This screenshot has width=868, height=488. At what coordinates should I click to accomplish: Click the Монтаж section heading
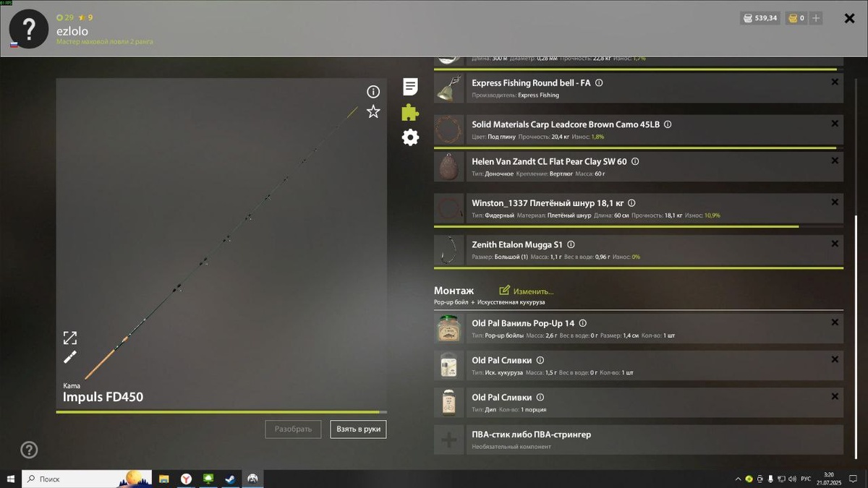click(454, 291)
